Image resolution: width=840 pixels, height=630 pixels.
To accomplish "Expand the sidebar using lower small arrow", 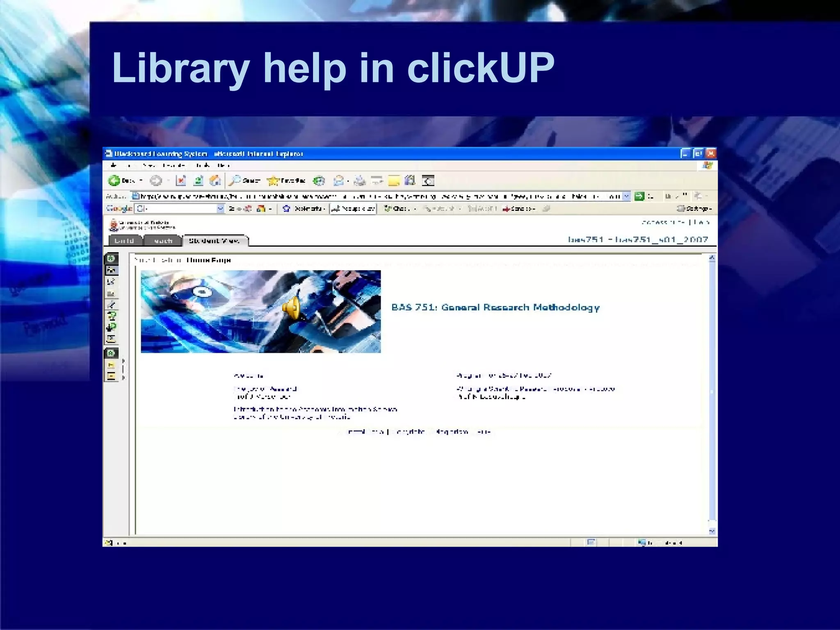I will pyautogui.click(x=123, y=377).
